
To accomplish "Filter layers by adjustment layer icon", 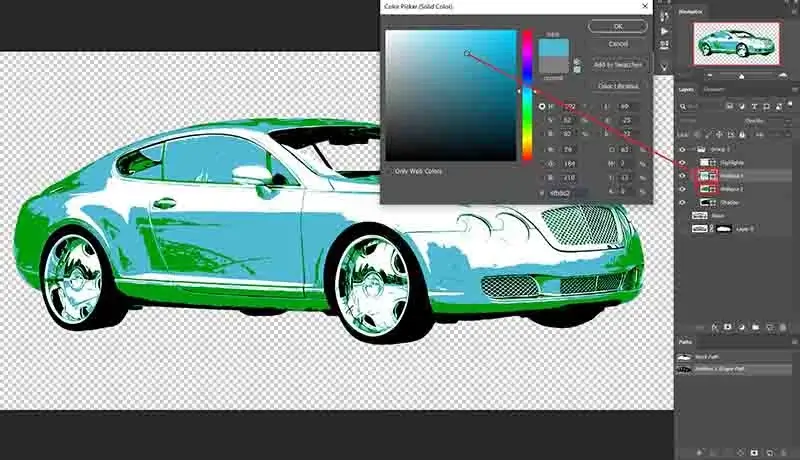I will (742, 107).
